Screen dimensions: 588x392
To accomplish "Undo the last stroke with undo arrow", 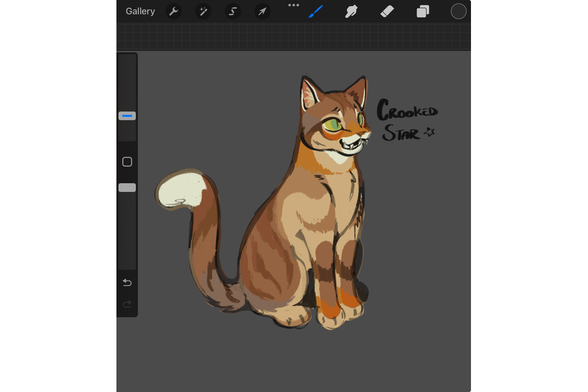I will (x=127, y=283).
